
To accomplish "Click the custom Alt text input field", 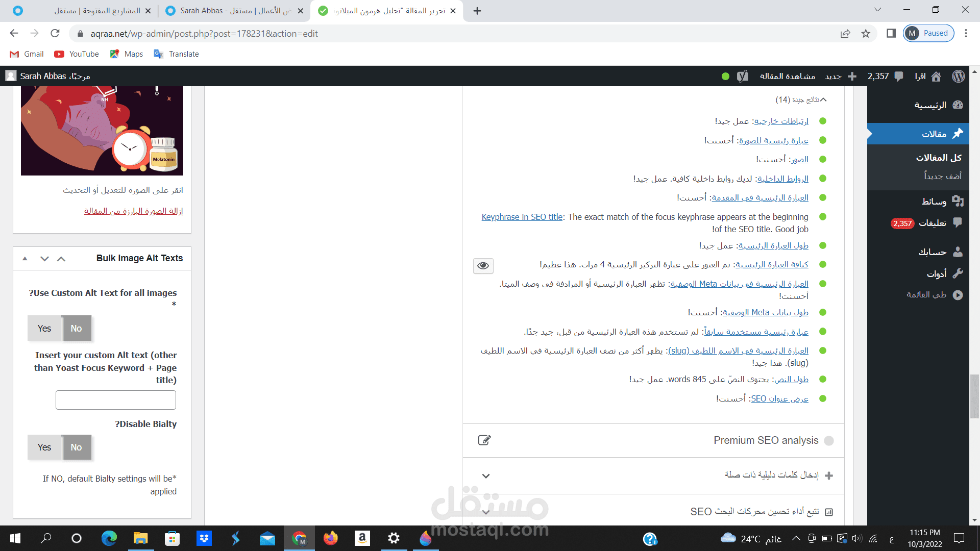I will 116,400.
